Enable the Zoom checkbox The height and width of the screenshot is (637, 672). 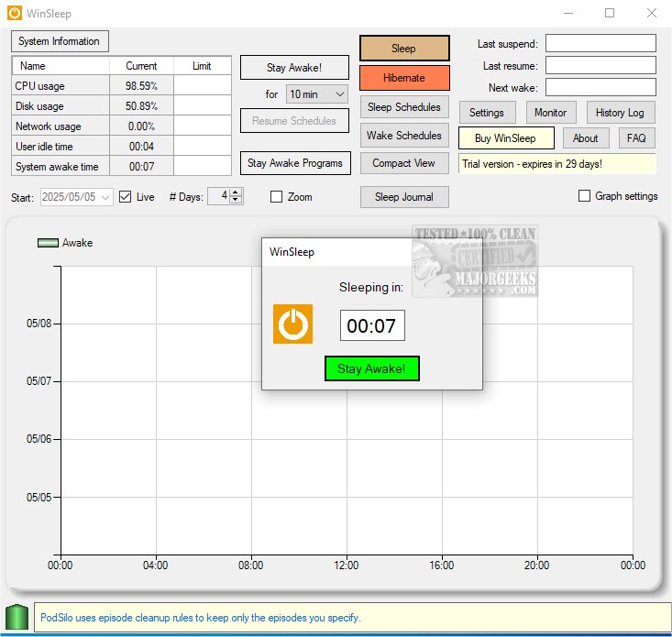click(x=277, y=197)
